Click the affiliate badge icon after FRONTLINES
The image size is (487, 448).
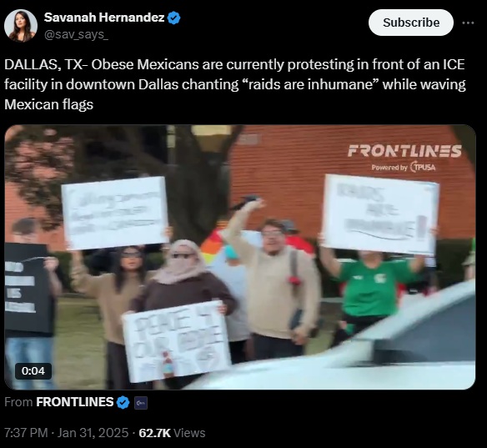click(141, 403)
